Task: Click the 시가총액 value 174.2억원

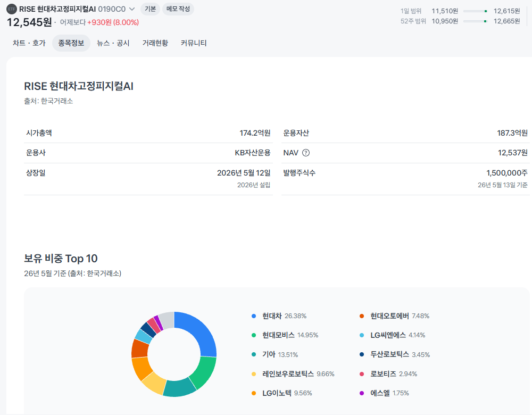Action: [255, 133]
